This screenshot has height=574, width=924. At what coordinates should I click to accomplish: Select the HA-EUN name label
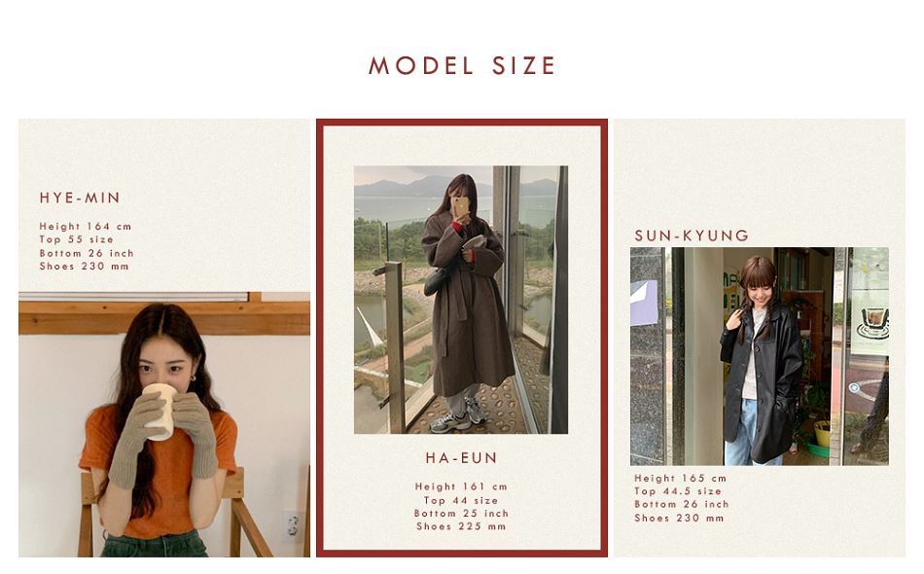(x=462, y=458)
